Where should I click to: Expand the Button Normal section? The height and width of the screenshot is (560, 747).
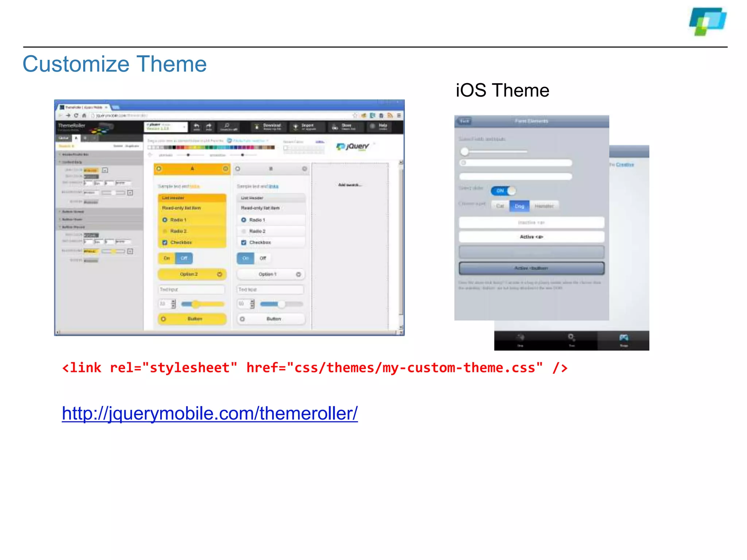pos(99,211)
